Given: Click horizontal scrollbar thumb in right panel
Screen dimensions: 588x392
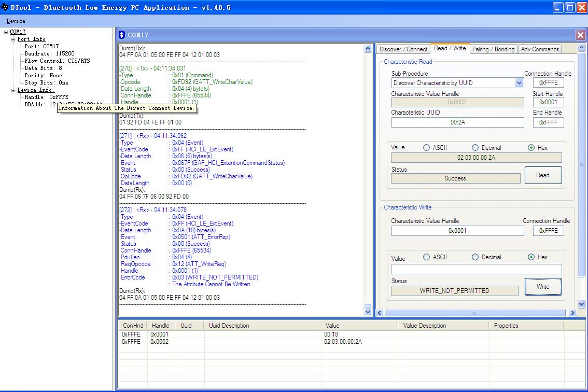Looking at the screenshot, I should coord(475,313).
